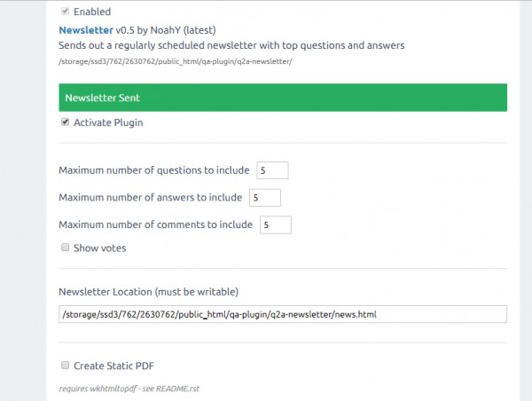Screen dimensions: 532x401
Task: Click 'Newsletter Location (must be writable)' label
Action: coord(148,292)
